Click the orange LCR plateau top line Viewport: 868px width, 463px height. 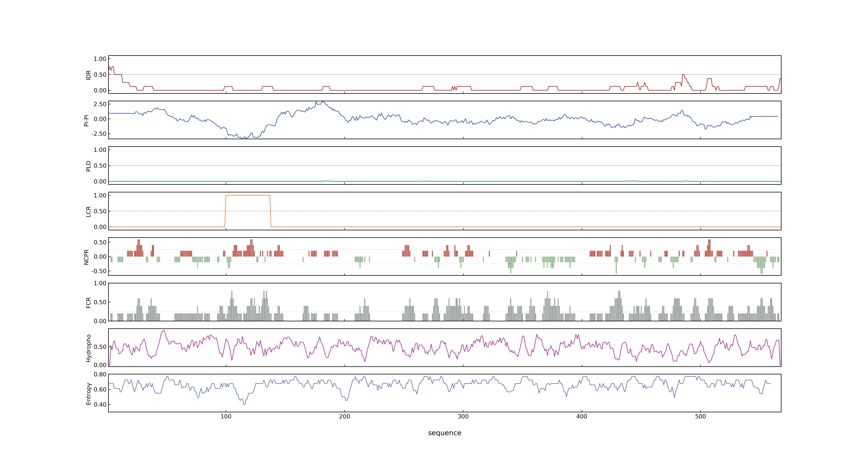(248, 195)
